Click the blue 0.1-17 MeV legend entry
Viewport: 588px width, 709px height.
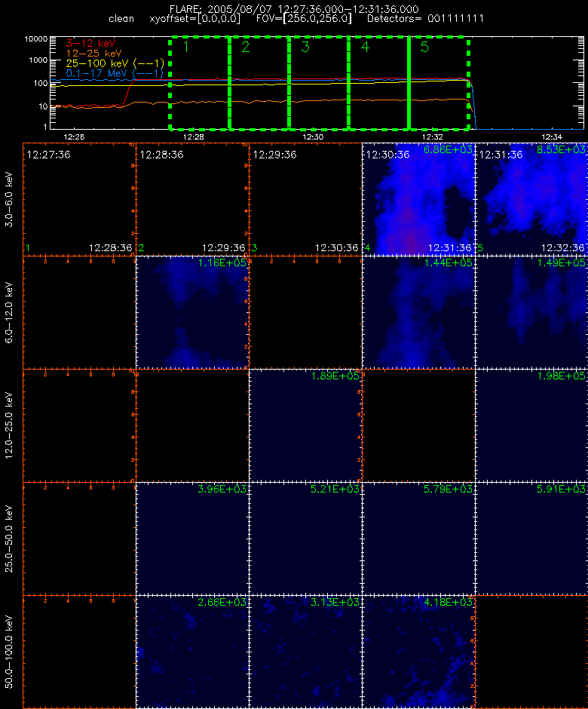click(115, 73)
